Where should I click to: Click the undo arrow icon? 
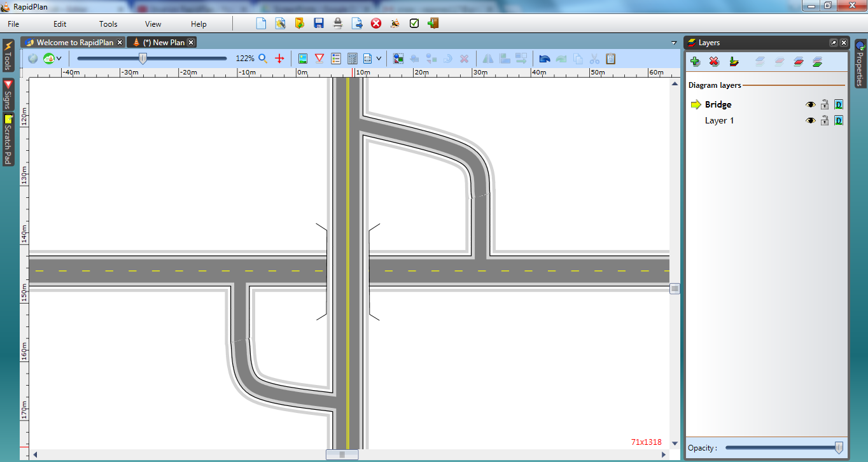click(x=545, y=59)
